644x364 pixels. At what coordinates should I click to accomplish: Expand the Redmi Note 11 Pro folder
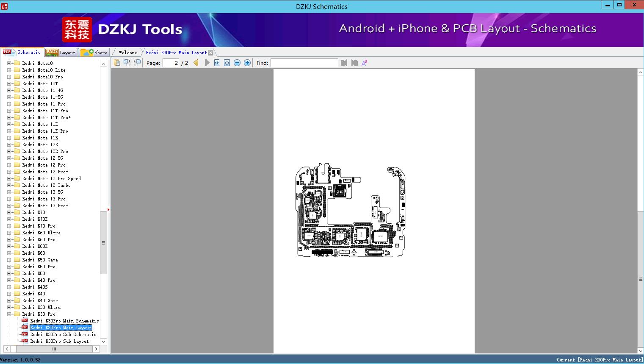click(9, 104)
